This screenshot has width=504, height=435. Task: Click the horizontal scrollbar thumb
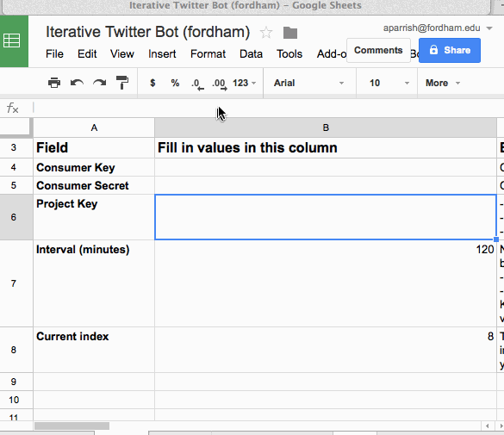pos(72,426)
